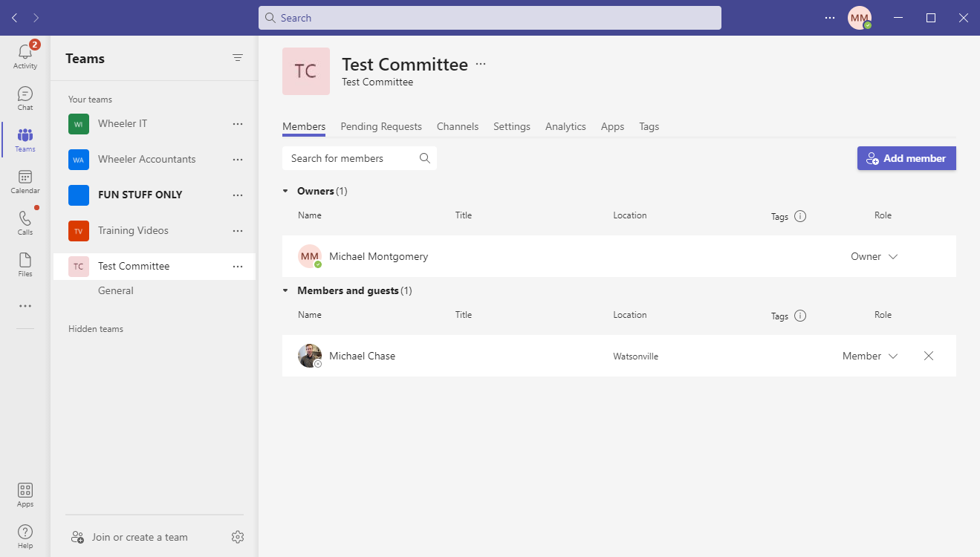Switch to the Tags tab
This screenshot has height=557, width=980.
coord(649,126)
